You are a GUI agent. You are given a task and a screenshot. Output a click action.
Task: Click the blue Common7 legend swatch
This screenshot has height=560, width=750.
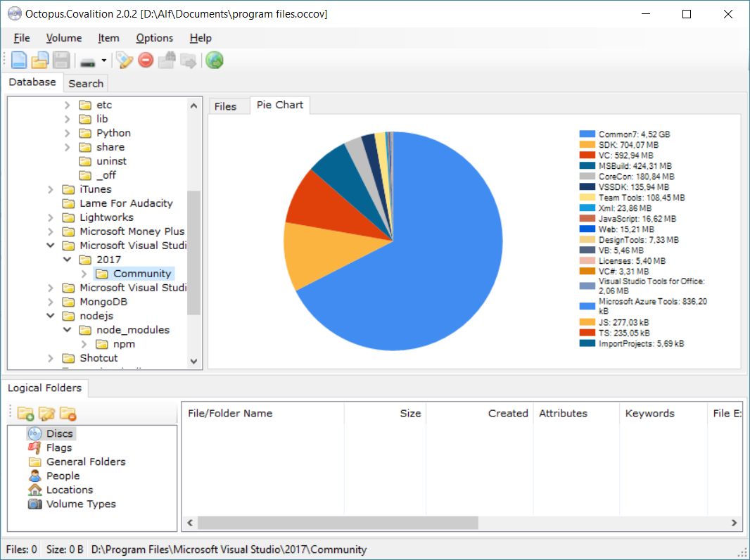pos(587,134)
